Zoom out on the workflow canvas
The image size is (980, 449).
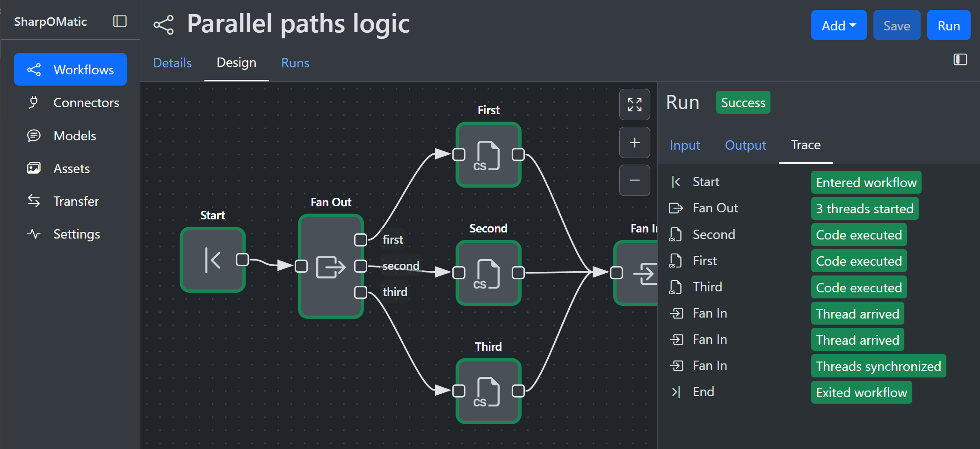tap(634, 180)
